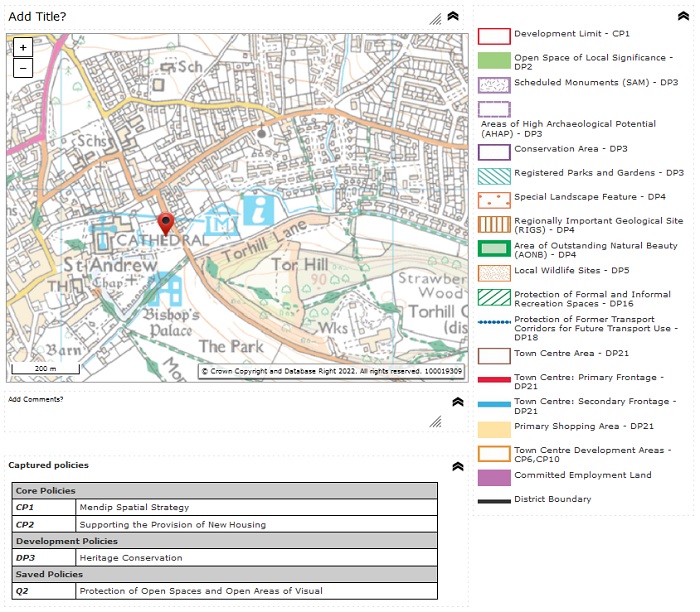Viewport: 700px width, 612px height.
Task: Grab the title box resize handle
Action: click(435, 19)
